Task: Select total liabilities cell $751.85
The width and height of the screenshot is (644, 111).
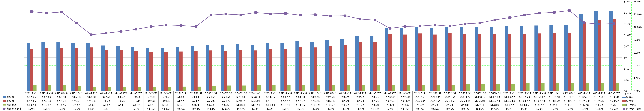Action: point(32,101)
